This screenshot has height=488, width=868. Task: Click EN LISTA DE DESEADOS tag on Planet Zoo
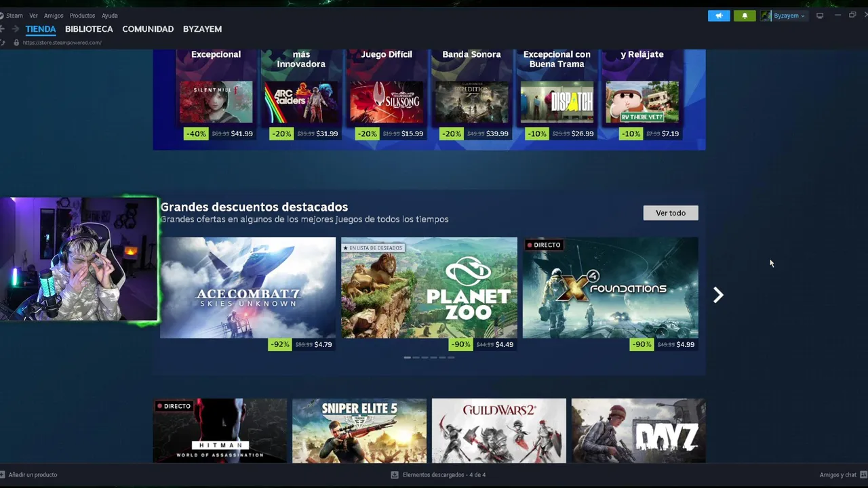[x=373, y=248]
